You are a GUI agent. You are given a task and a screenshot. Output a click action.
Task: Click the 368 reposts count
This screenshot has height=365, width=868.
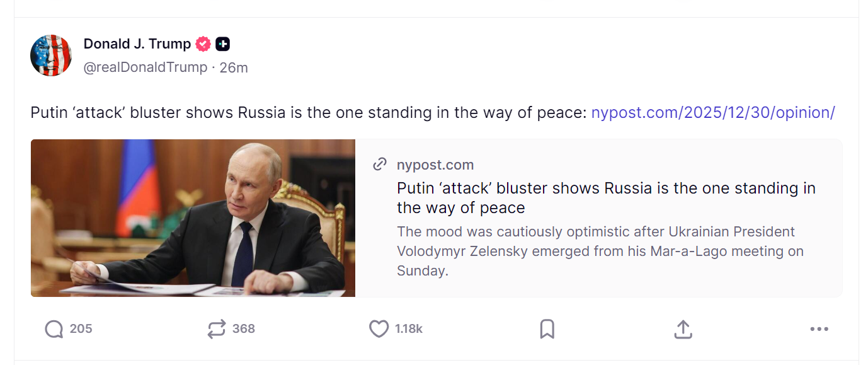pos(243,329)
